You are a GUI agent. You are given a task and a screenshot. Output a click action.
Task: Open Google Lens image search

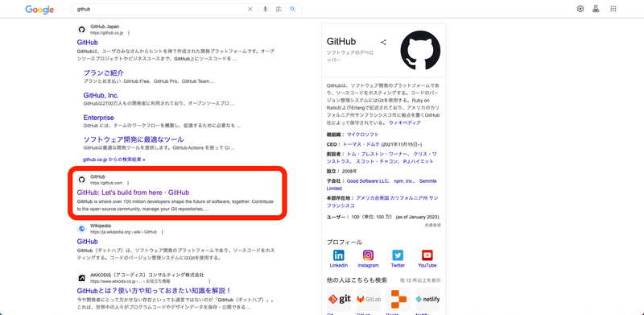279,9
